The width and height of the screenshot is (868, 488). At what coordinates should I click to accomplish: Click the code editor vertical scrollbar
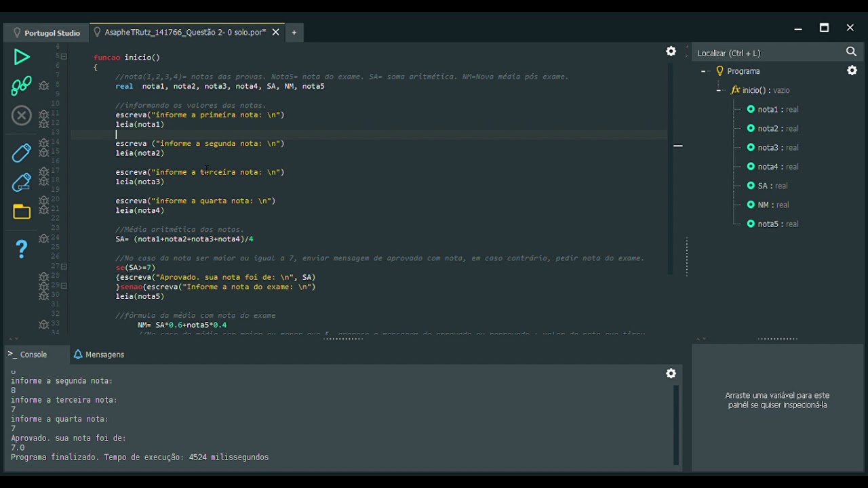point(671,169)
